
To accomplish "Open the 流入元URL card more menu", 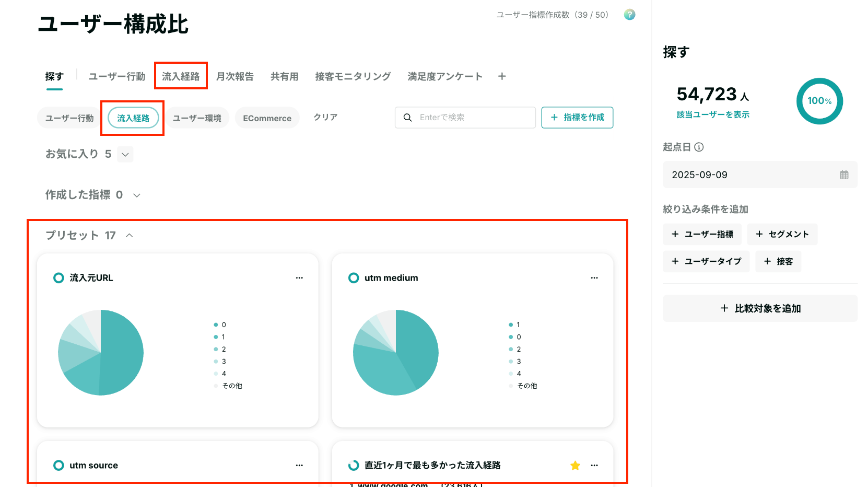I will coord(299,278).
